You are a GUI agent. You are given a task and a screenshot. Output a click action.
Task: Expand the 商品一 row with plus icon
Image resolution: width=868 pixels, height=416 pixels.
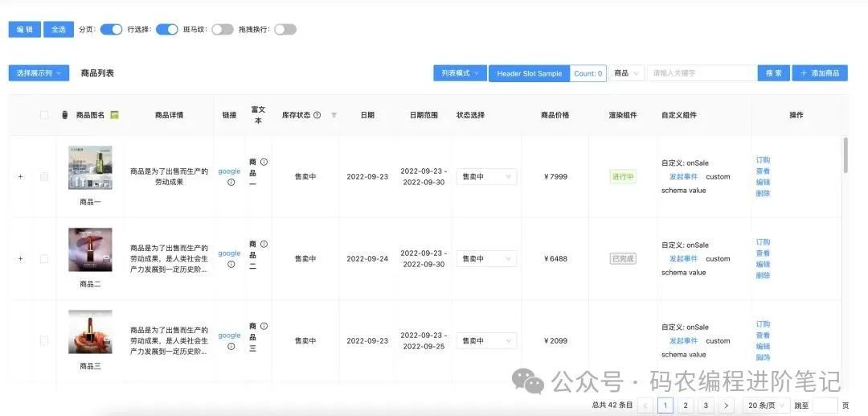click(x=20, y=177)
